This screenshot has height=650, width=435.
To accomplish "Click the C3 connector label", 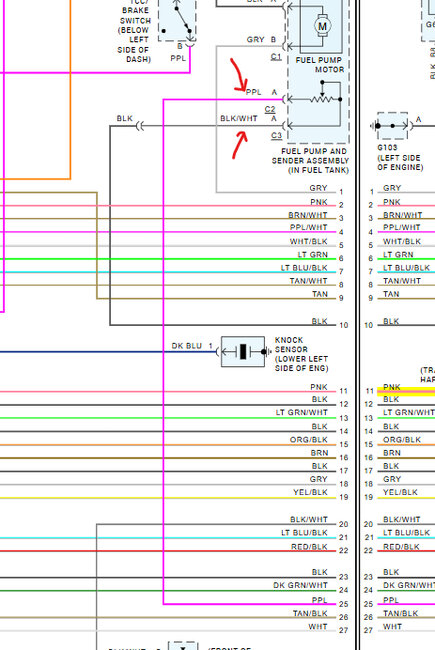I will 276,135.
